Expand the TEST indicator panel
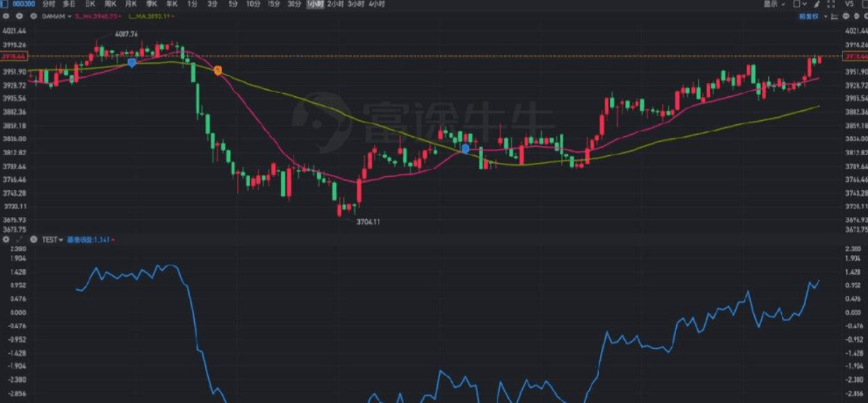Screen dimensions: 868x403 point(19,239)
